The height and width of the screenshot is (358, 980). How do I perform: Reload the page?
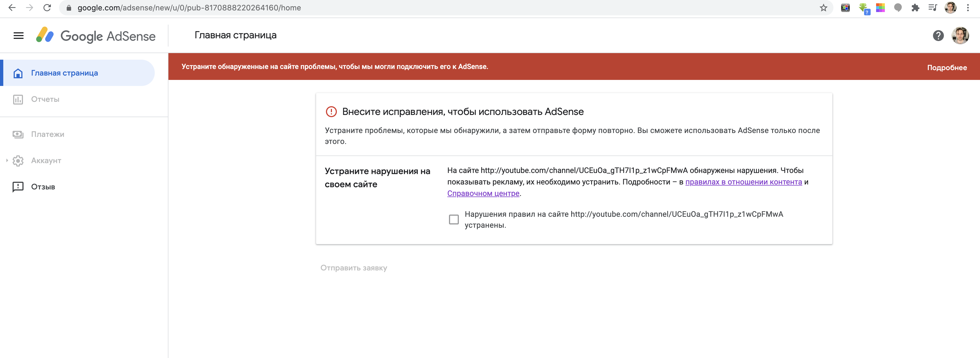(47, 8)
